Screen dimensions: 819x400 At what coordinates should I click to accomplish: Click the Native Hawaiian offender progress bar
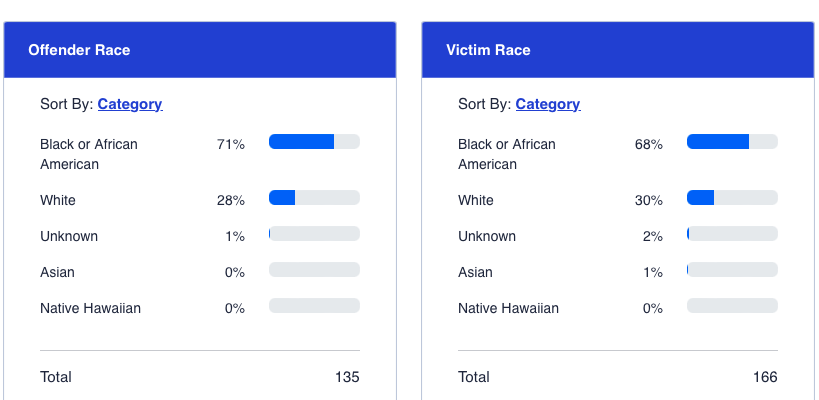[x=314, y=306]
